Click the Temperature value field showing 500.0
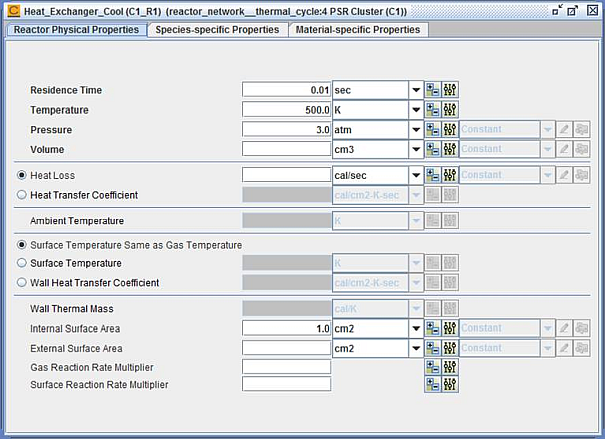This screenshot has width=605, height=439. (286, 110)
